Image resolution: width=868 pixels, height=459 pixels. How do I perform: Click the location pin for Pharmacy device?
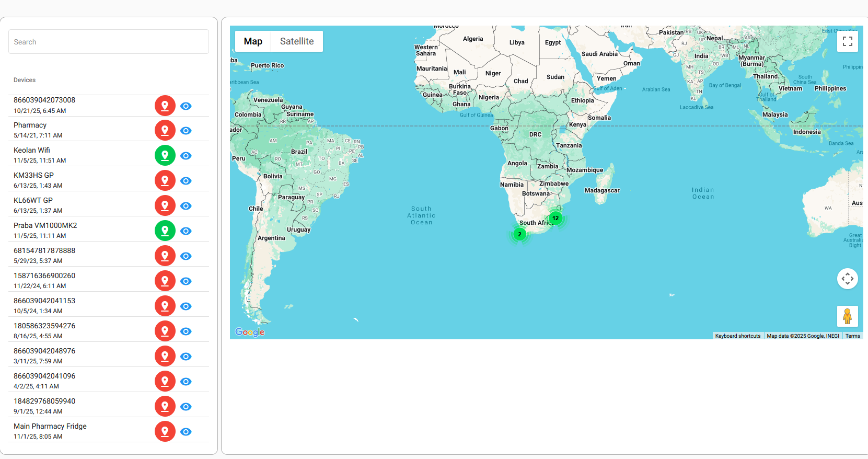[x=165, y=130]
